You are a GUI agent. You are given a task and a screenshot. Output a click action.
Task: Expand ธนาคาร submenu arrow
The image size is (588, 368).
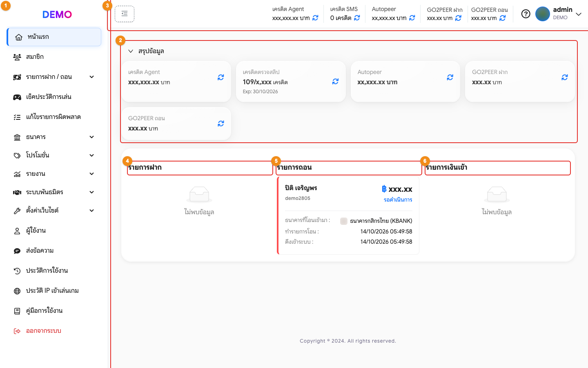pyautogui.click(x=92, y=137)
